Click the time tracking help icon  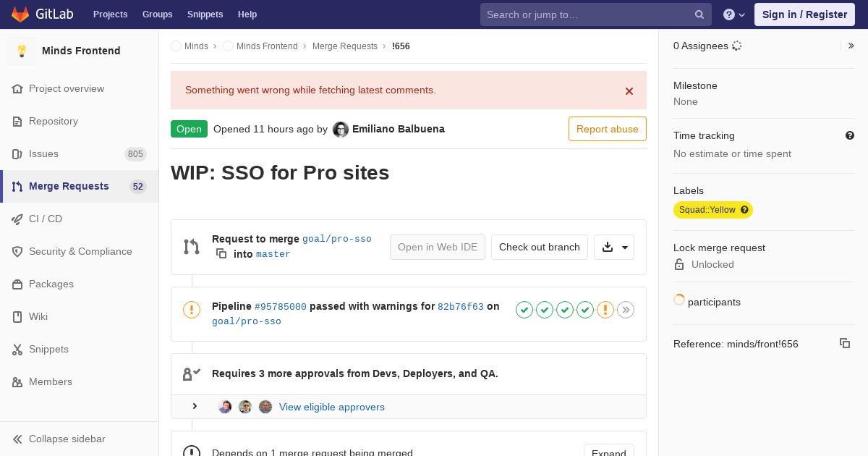click(850, 135)
